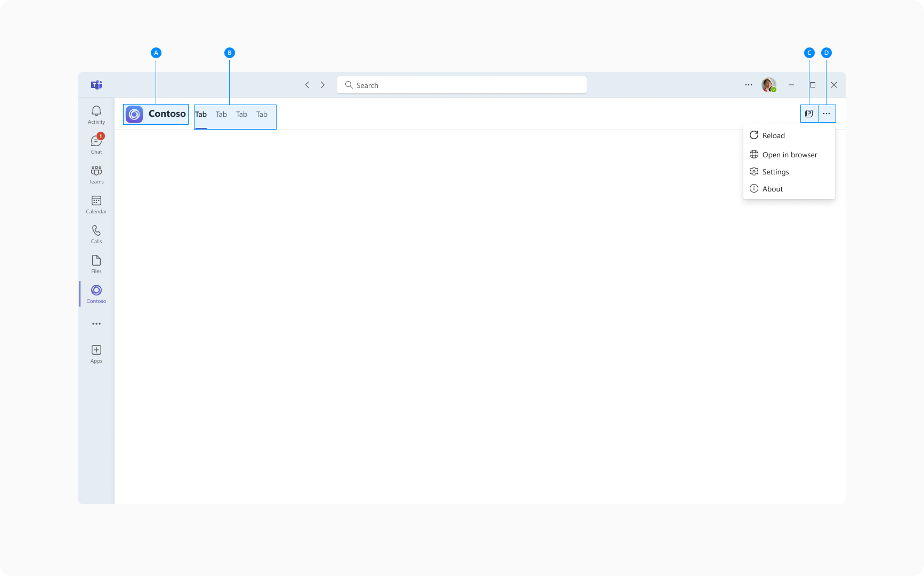Click the Search input field

[462, 85]
